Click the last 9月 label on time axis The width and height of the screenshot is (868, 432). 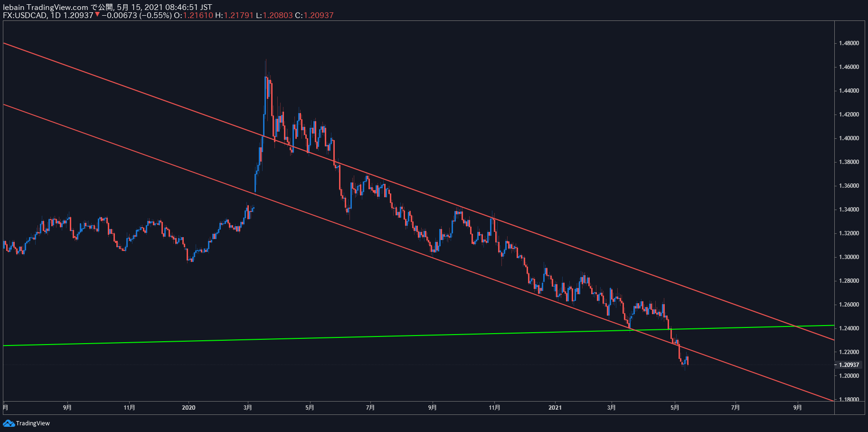click(x=797, y=407)
